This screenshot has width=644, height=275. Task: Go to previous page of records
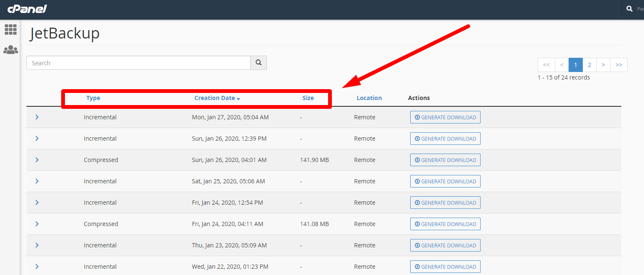(561, 65)
